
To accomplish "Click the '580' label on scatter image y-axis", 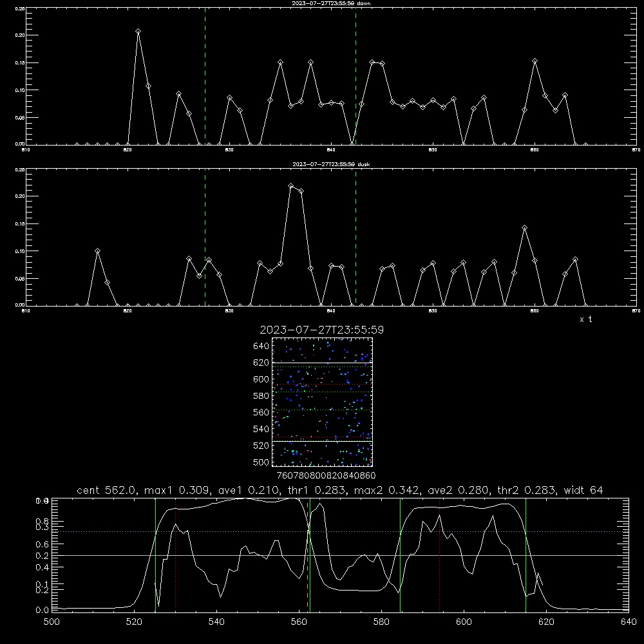I will 261,396.
